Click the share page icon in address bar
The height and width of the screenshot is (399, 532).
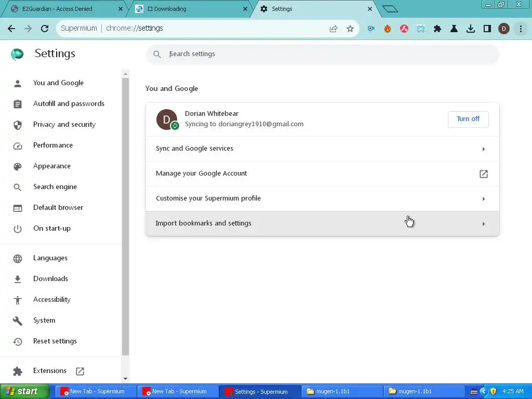coord(334,29)
